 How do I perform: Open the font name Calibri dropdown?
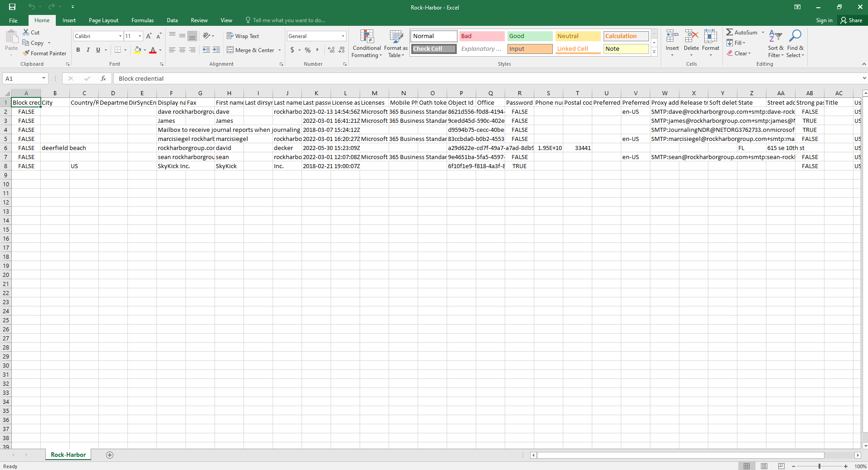click(x=120, y=36)
